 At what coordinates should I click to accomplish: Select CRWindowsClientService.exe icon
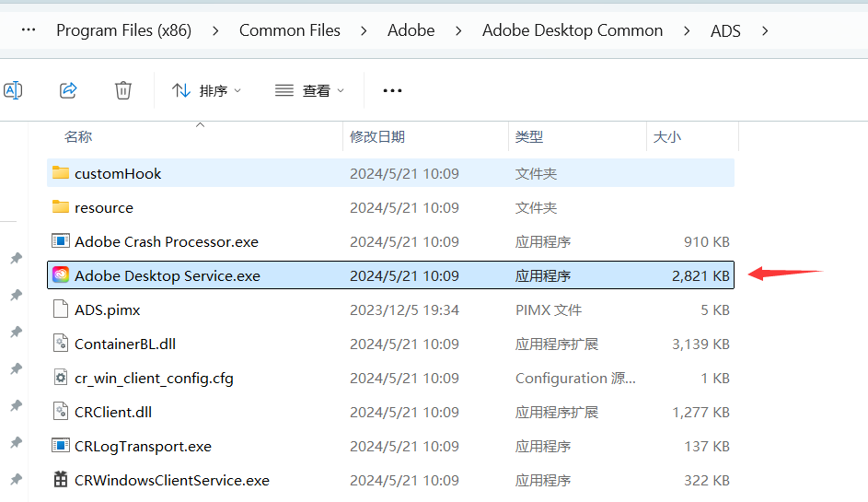[61, 479]
